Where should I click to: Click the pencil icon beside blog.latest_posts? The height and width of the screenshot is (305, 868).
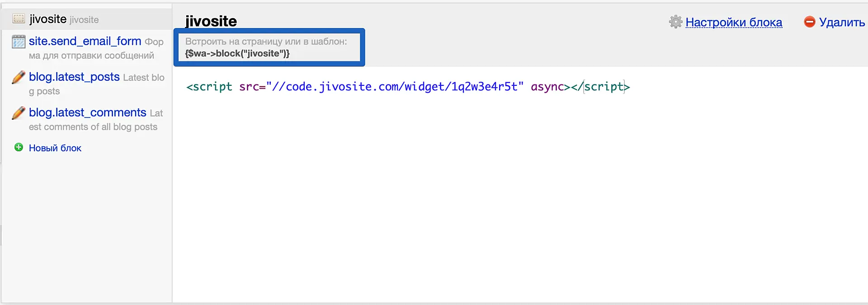[x=19, y=77]
